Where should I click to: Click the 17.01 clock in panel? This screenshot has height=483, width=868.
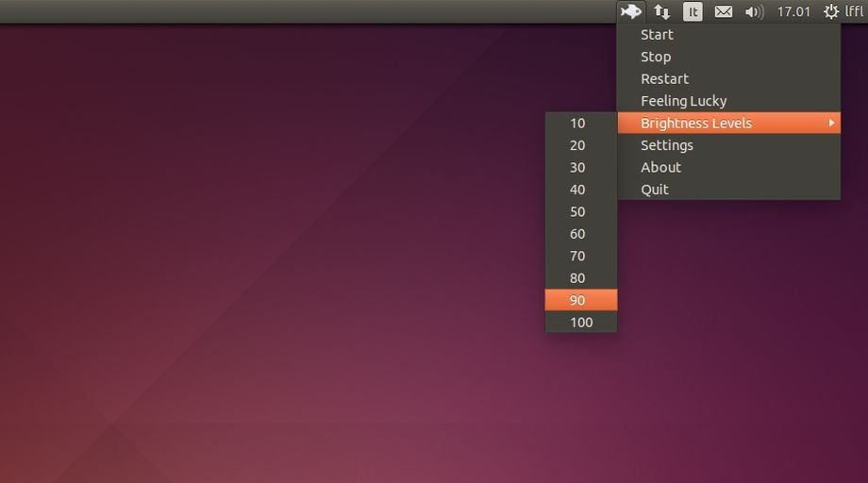coord(793,11)
